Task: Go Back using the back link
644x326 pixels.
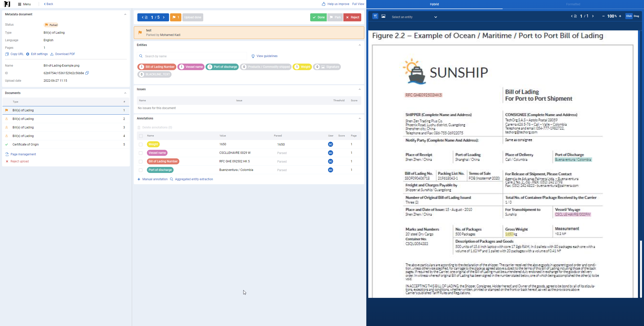Action: pos(49,4)
